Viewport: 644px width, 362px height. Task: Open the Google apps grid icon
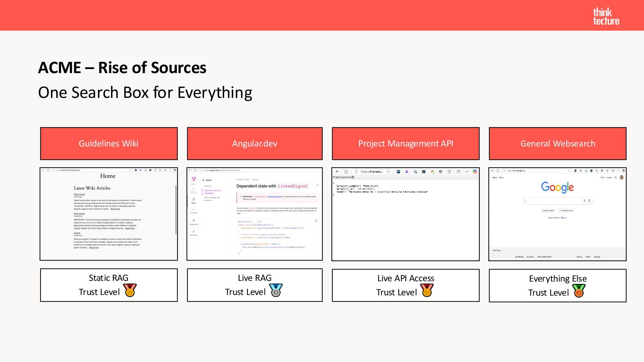615,178
